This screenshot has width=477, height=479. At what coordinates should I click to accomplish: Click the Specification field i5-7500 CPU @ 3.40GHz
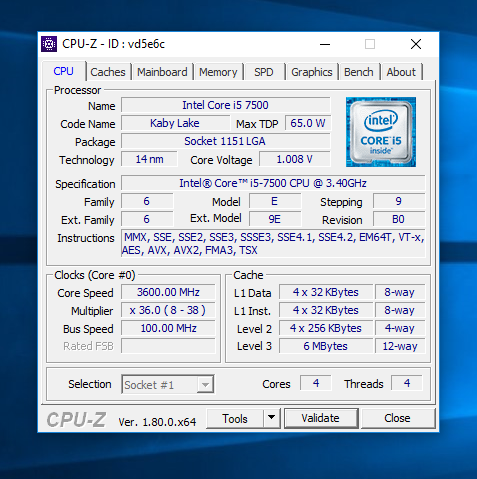[x=273, y=183]
